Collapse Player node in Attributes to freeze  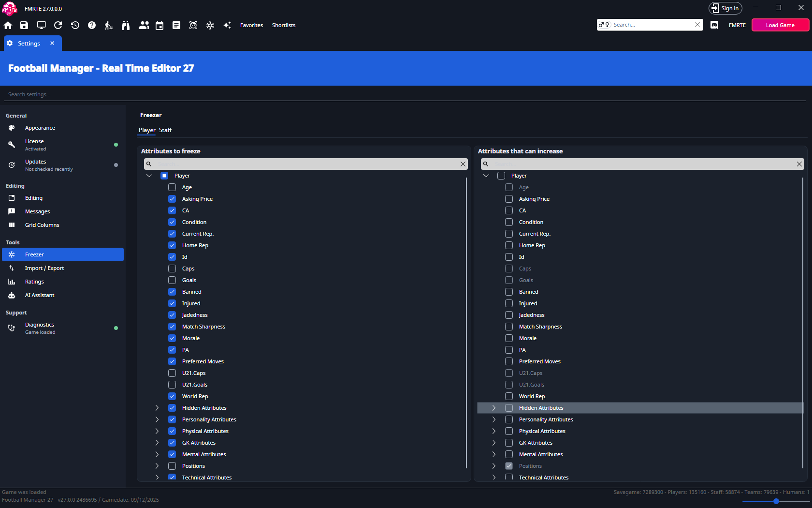149,176
